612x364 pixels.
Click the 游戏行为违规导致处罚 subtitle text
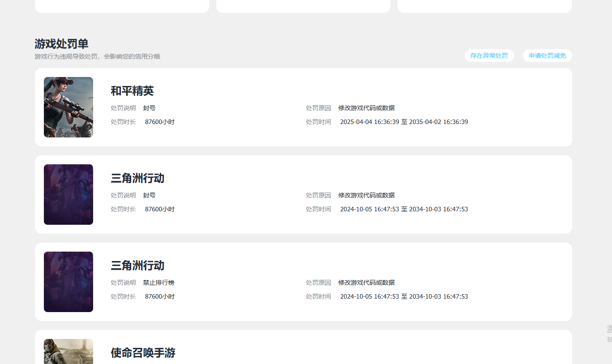pos(97,56)
